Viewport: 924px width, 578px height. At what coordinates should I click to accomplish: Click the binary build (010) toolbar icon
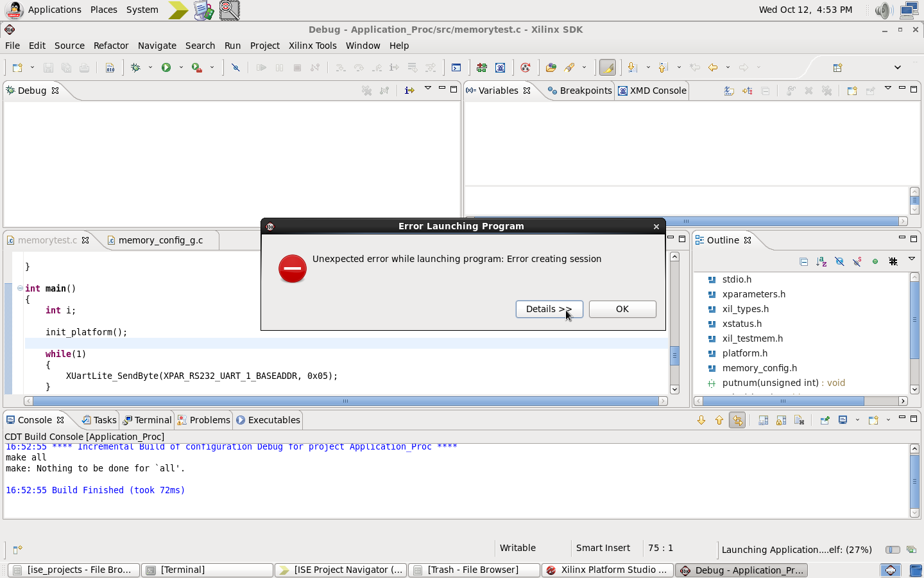pyautogui.click(x=110, y=67)
